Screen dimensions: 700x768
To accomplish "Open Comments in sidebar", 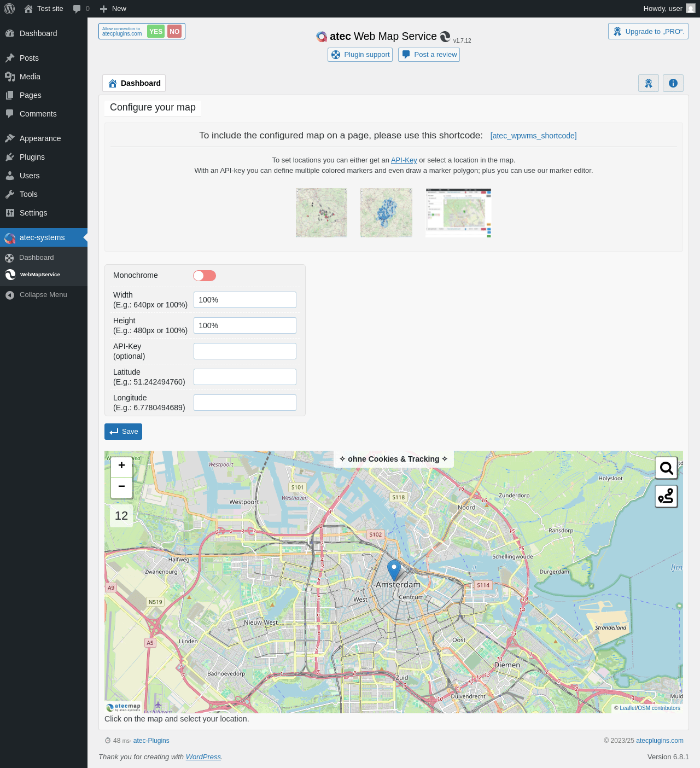I will (x=44, y=114).
